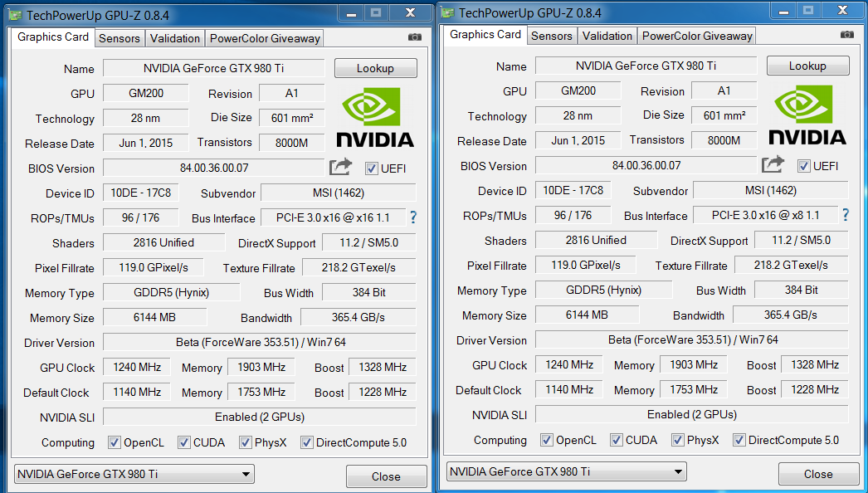Screen dimensions: 868x493
Task: Click the Close button in left window
Action: [x=387, y=476]
